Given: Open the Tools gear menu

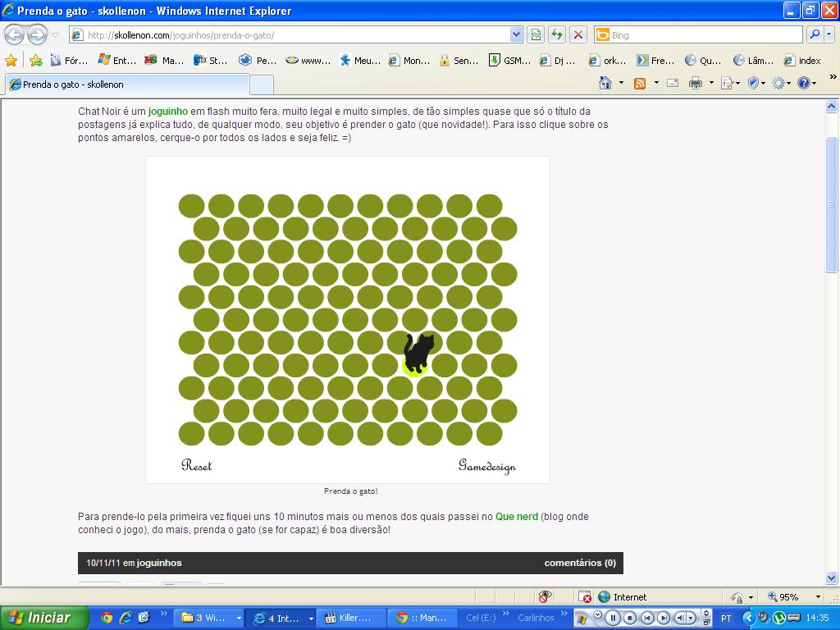Looking at the screenshot, I should 782,83.
